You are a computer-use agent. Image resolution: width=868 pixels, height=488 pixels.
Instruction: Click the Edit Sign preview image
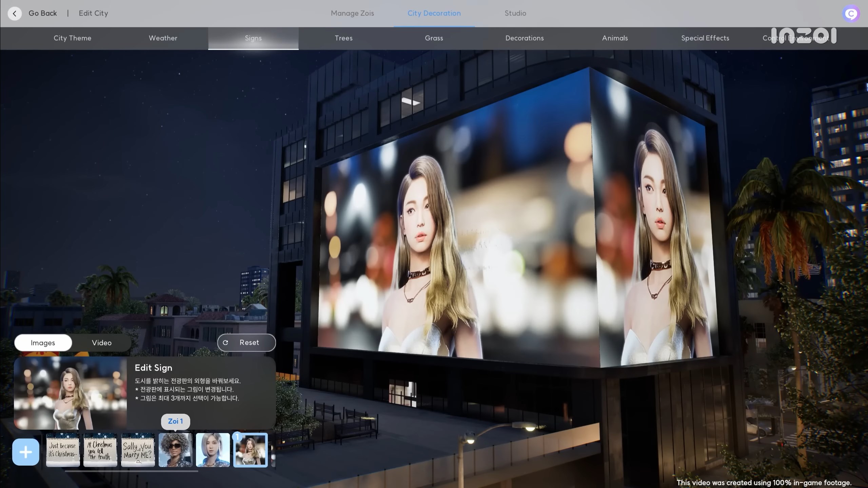coord(70,393)
